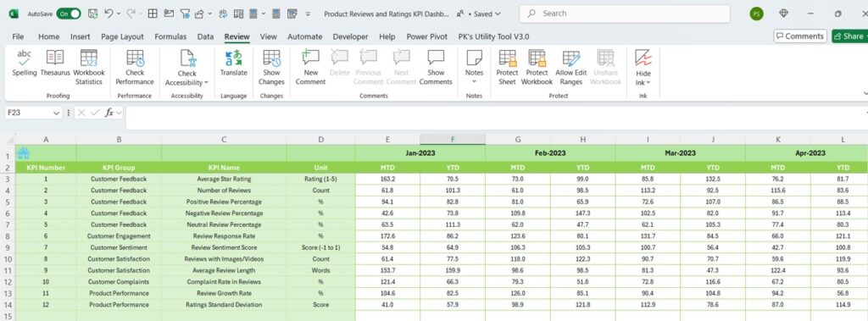Image resolution: width=868 pixels, height=321 pixels.
Task: Click the 'Review Sentiment Score' cell
Action: 224,247
